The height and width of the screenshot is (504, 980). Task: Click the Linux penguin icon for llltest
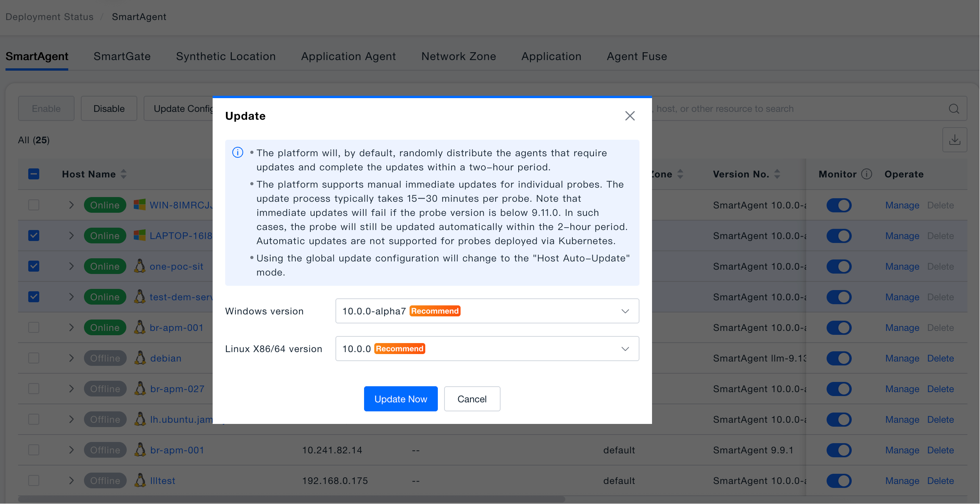140,480
